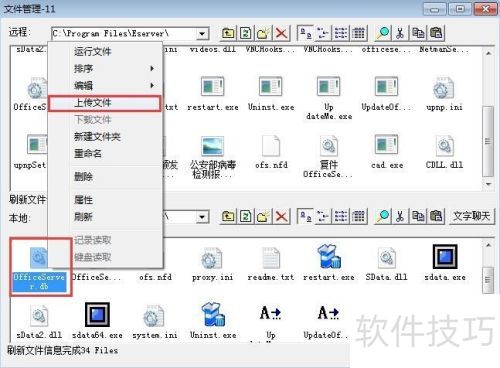Select sdata64.exe in the local pane

point(97,321)
